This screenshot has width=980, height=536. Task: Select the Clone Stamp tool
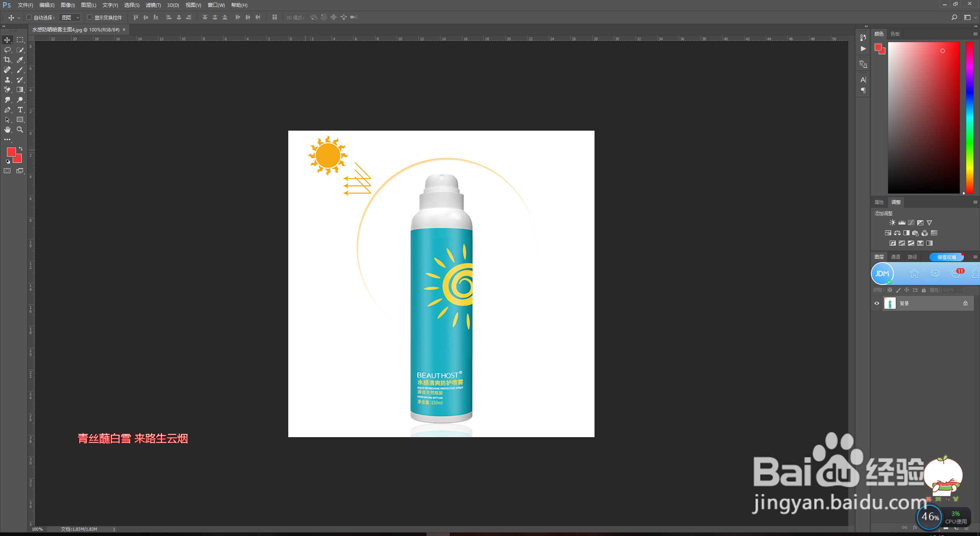(x=7, y=80)
